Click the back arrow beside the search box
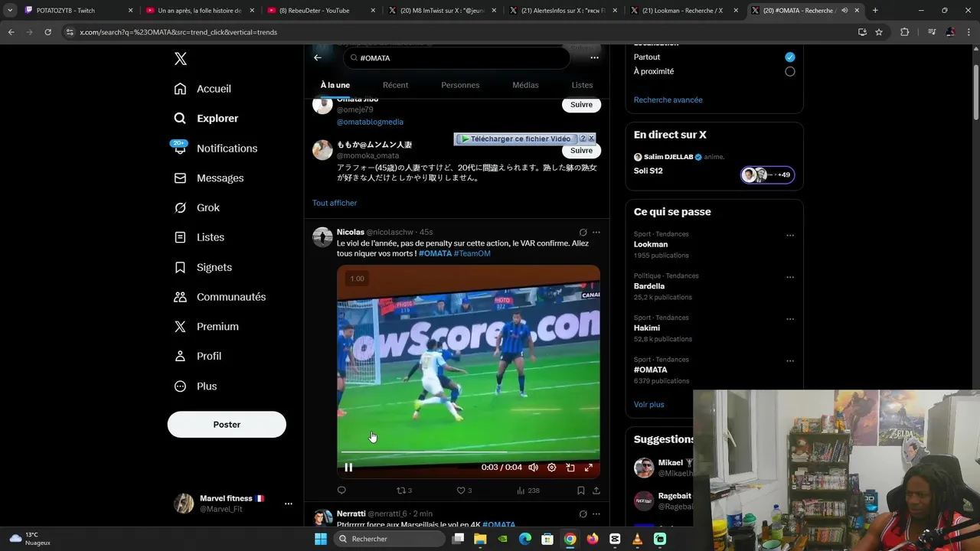 [x=318, y=57]
